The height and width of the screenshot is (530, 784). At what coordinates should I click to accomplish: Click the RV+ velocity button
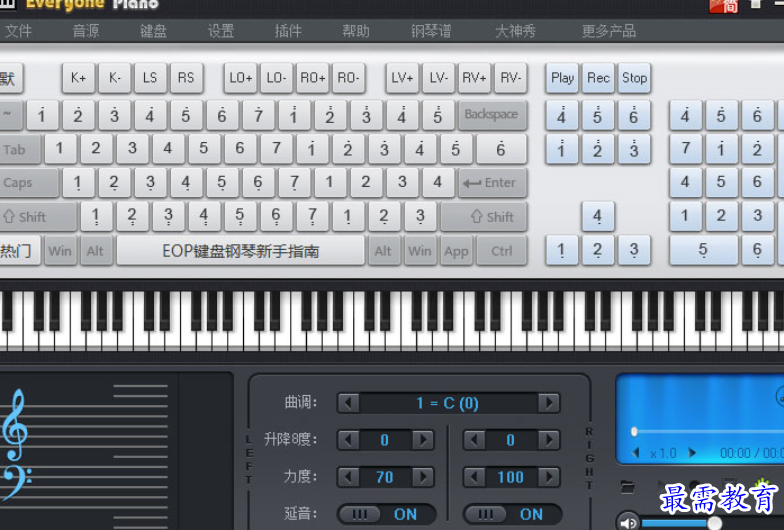pyautogui.click(x=474, y=78)
